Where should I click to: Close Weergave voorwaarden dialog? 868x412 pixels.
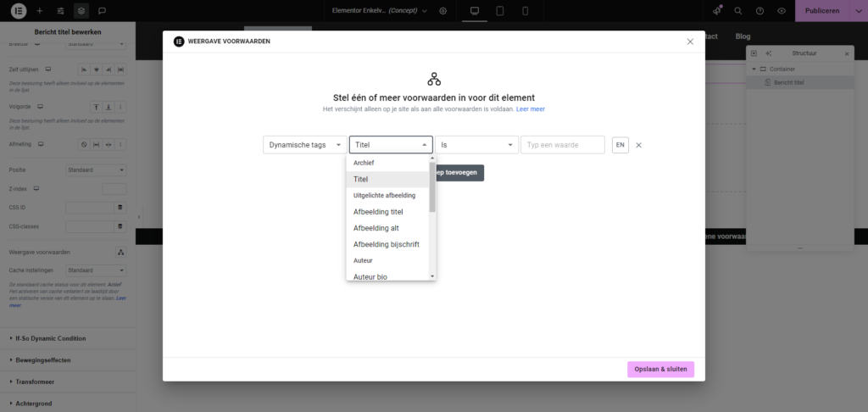pos(690,42)
